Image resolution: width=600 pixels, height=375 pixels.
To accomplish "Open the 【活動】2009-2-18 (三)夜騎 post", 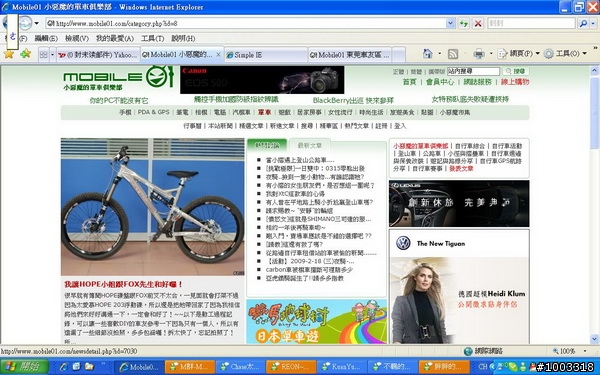I will (310, 261).
